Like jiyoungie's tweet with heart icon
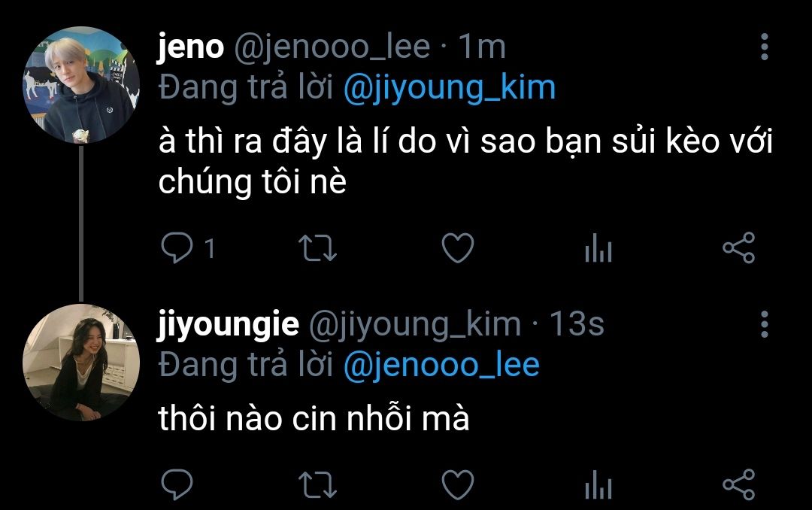The image size is (812, 510). point(458,485)
